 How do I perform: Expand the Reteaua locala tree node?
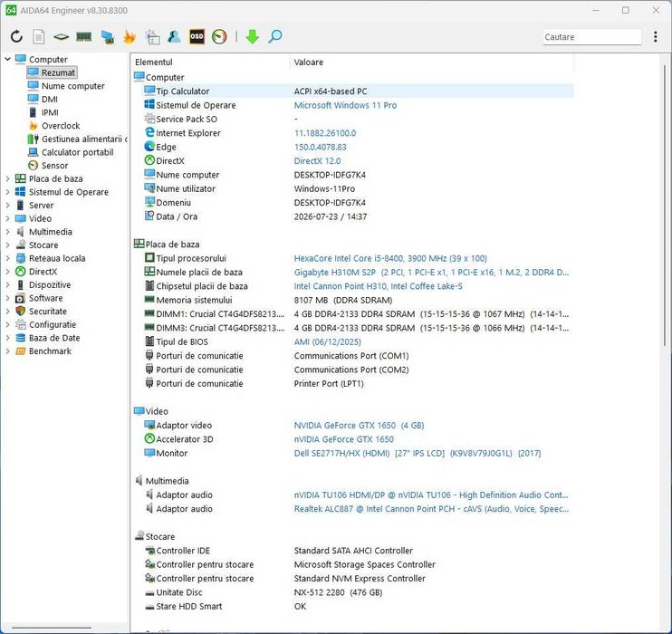[7, 258]
